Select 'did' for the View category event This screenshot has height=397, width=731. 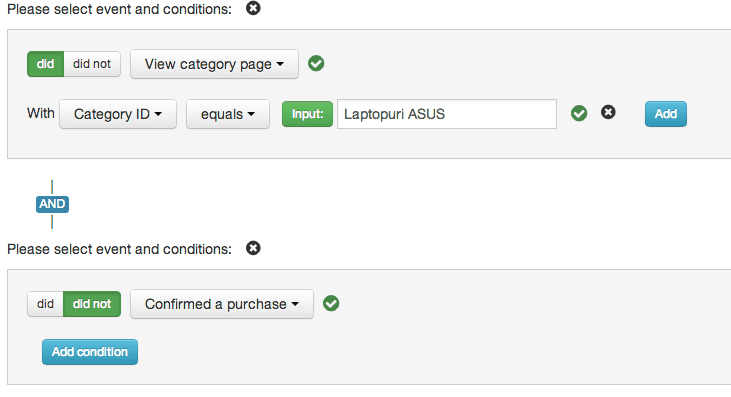(x=45, y=64)
